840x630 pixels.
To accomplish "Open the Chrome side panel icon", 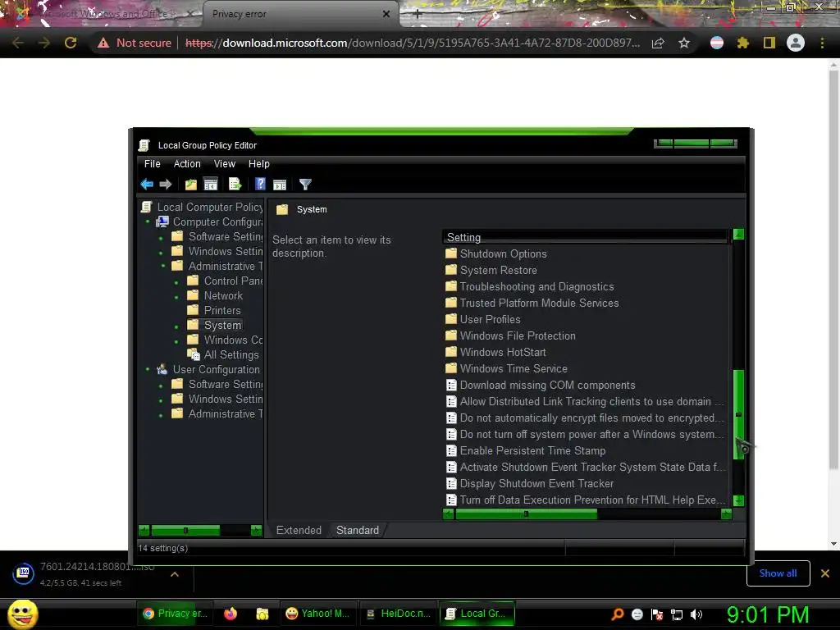I will coord(769,43).
